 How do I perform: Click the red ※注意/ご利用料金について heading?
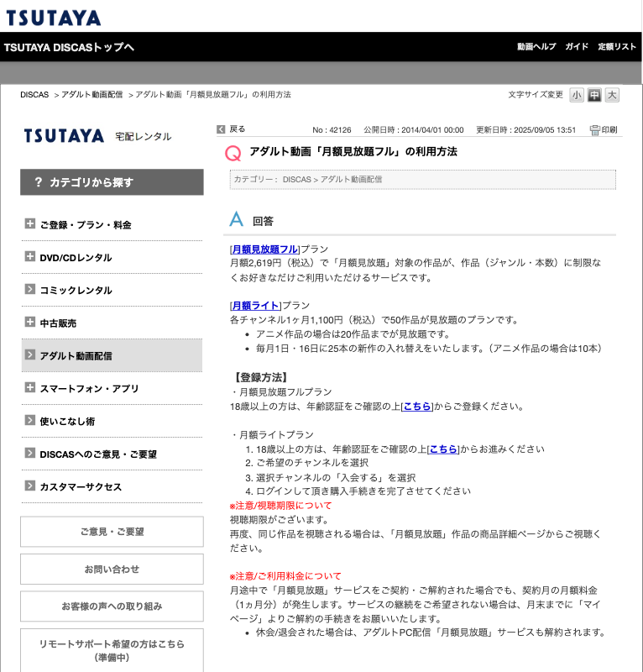coord(285,576)
